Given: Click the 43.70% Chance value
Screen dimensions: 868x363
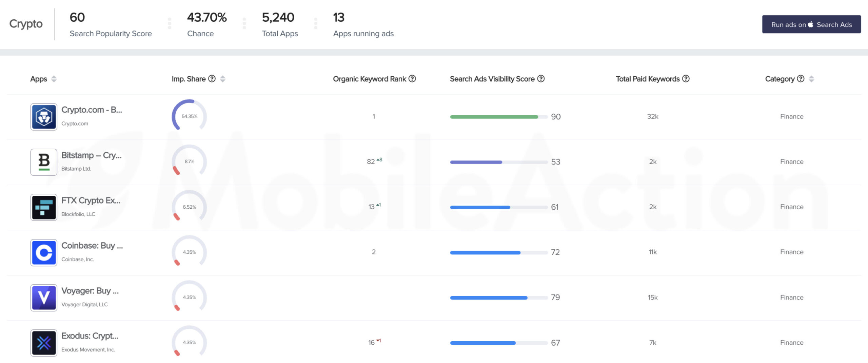Looking at the screenshot, I should point(207,17).
